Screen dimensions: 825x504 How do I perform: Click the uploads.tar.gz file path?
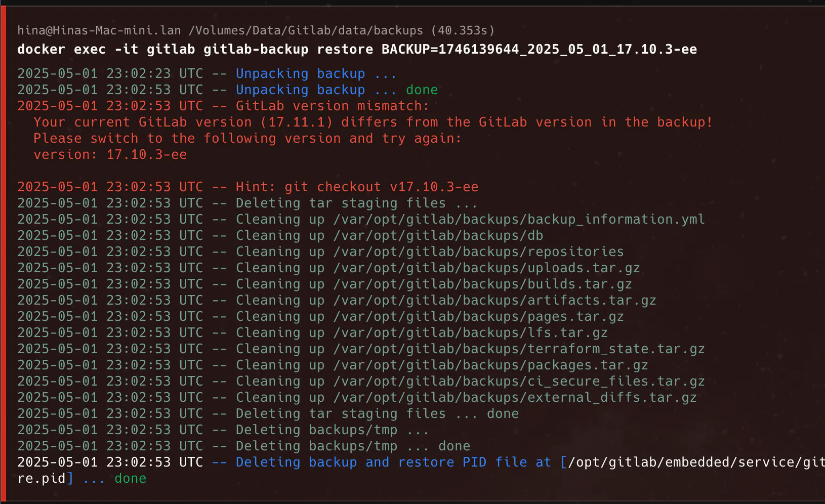click(486, 268)
